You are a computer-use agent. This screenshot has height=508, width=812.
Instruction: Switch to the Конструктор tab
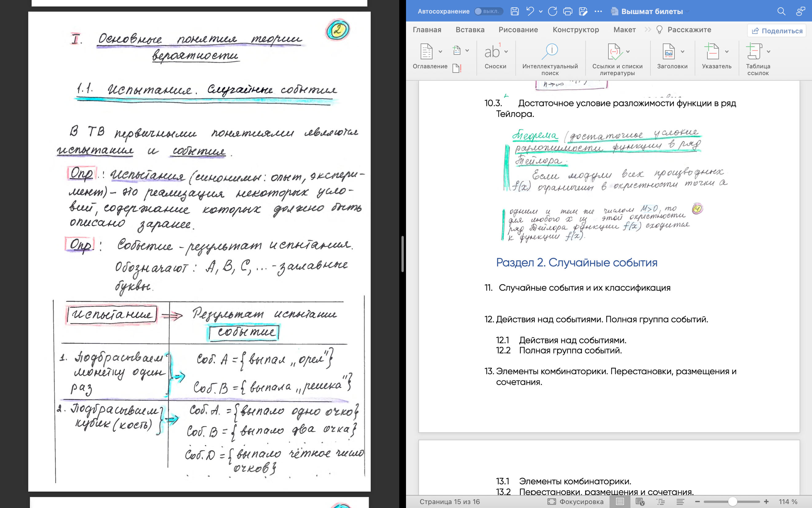(x=576, y=30)
